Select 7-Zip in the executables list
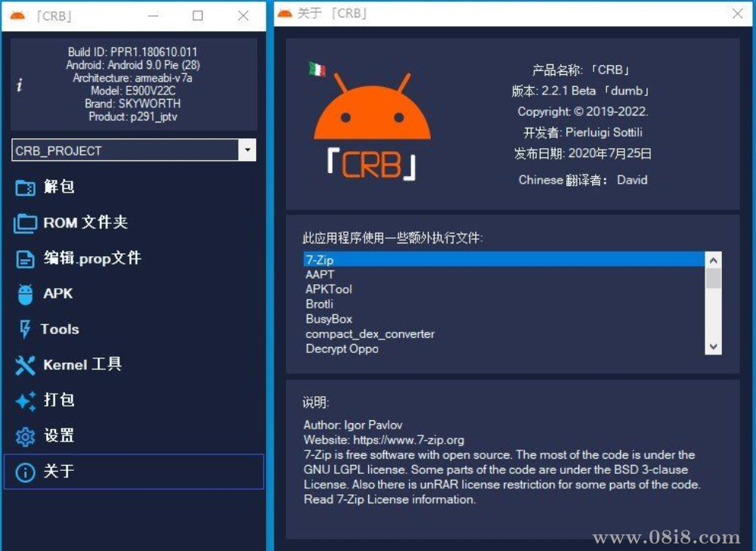Viewport: 756px width, 551px height. point(321,259)
